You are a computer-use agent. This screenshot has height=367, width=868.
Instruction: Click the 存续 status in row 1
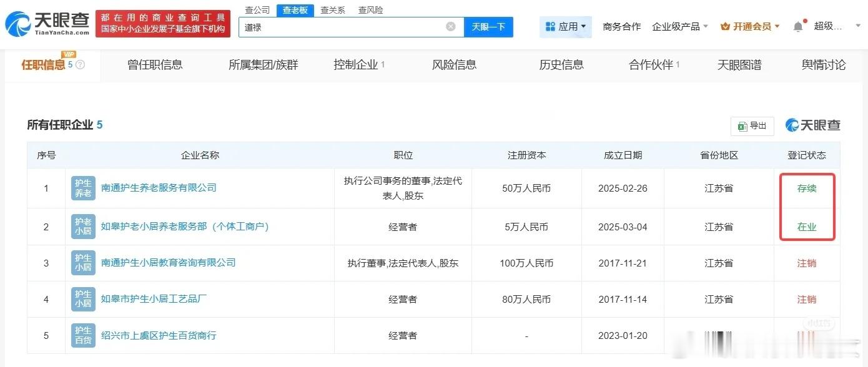(x=807, y=188)
